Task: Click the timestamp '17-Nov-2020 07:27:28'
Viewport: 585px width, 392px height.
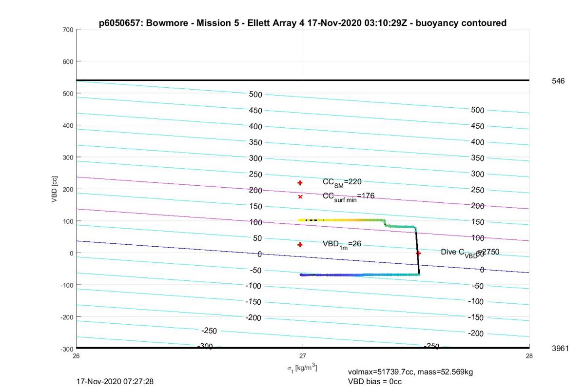Action: tap(115, 381)
